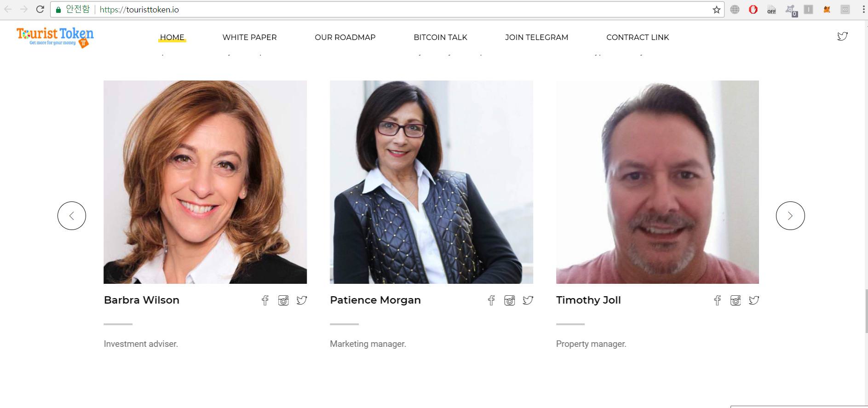The image size is (868, 408).
Task: Open Chrome's three-dot menu
Action: click(863, 10)
